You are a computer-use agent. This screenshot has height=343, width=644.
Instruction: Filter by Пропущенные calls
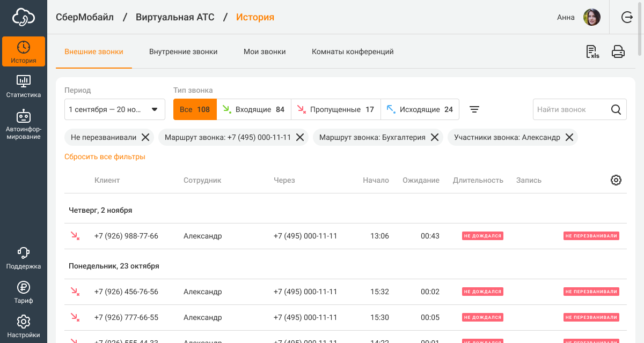[336, 109]
